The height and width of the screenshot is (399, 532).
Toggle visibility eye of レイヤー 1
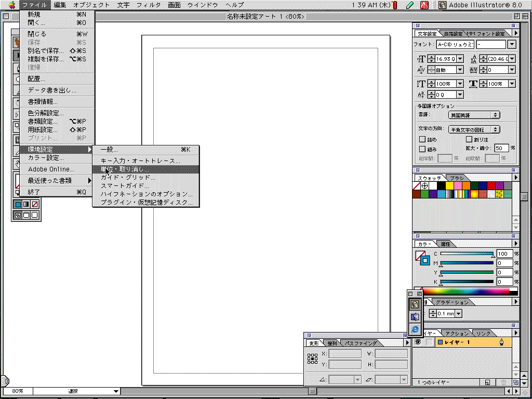click(x=417, y=342)
